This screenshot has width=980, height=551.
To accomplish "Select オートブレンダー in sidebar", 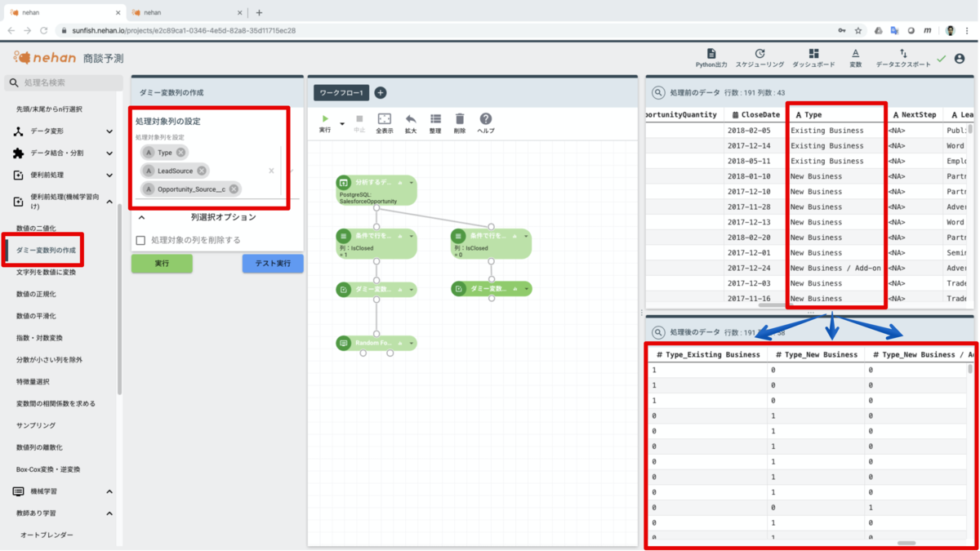I will click(x=47, y=535).
